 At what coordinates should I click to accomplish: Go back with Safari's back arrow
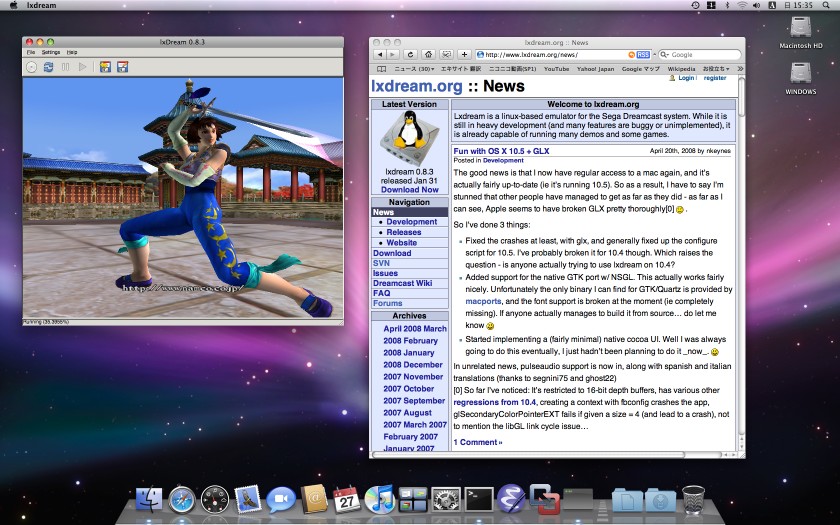pyautogui.click(x=380, y=55)
